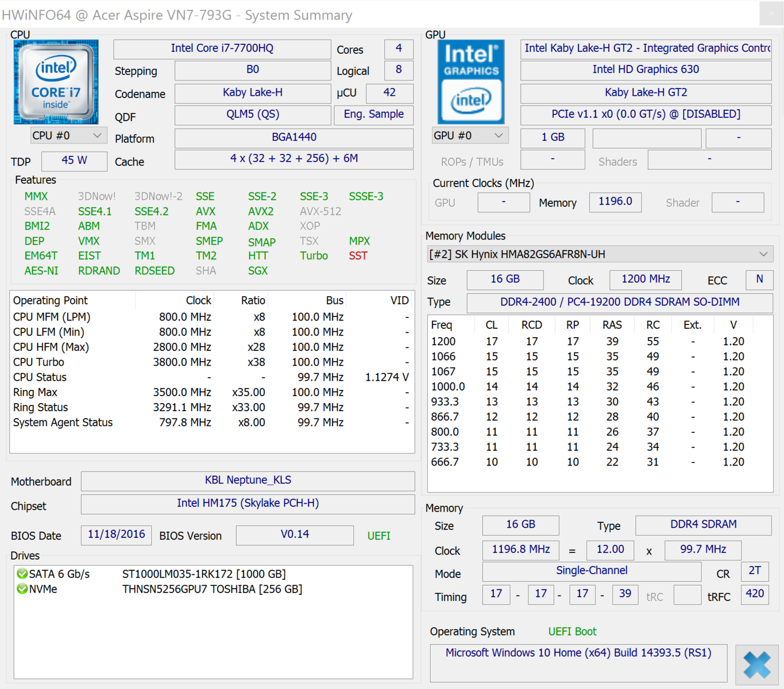Click the green UEFI label next to BIOS Version
The image size is (784, 689).
[379, 536]
